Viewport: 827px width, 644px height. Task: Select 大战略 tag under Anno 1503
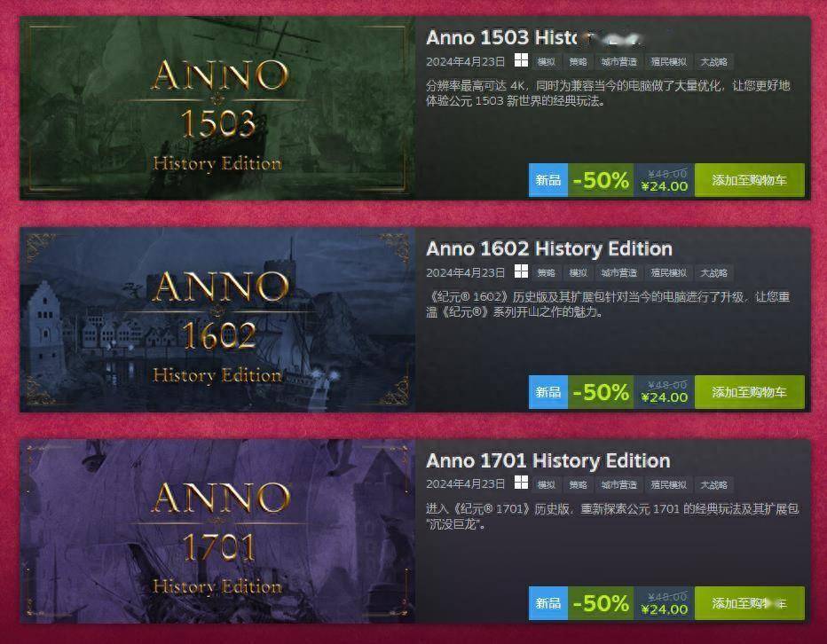713,62
